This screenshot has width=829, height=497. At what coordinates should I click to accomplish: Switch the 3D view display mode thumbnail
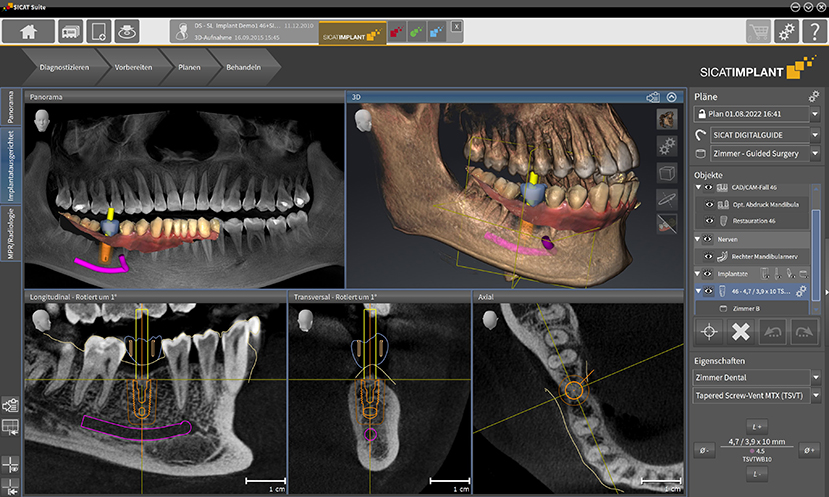[667, 119]
